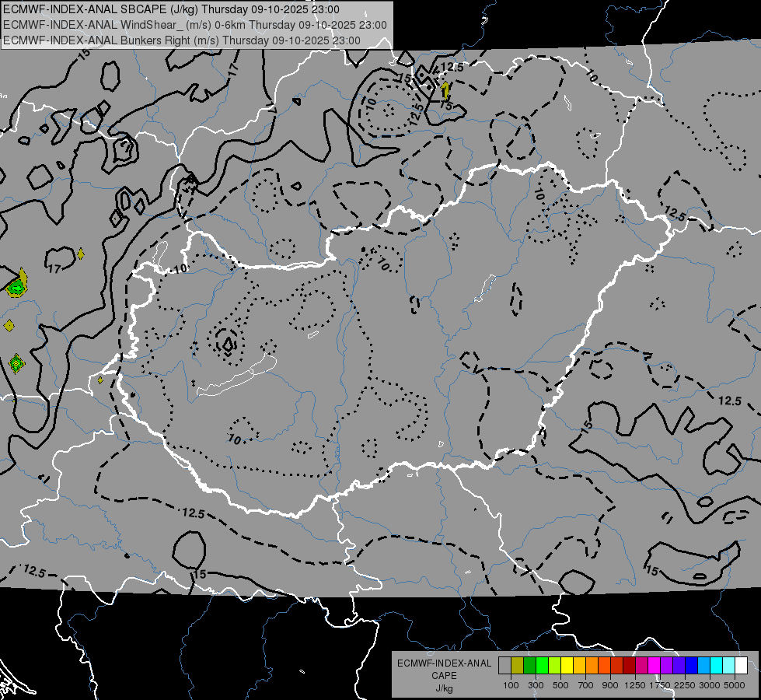Select the dark red legend swatch
The width and height of the screenshot is (761, 700).
(x=629, y=665)
